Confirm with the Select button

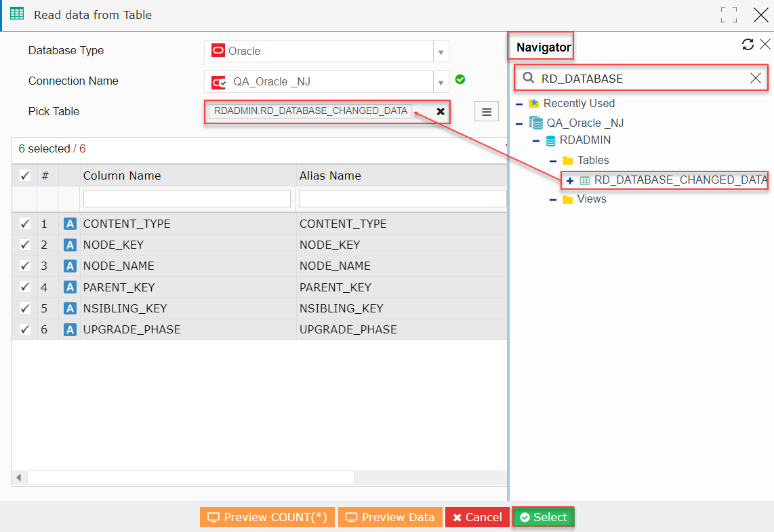543,516
